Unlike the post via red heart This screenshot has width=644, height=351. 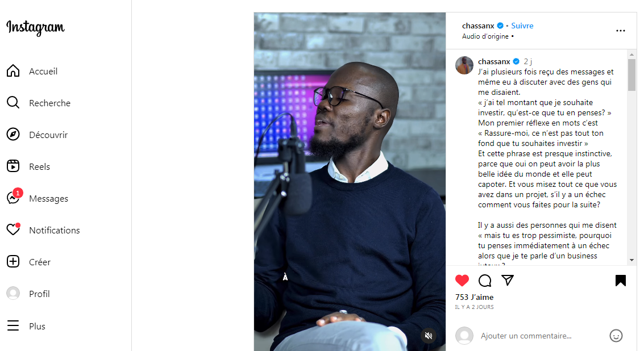[462, 281]
